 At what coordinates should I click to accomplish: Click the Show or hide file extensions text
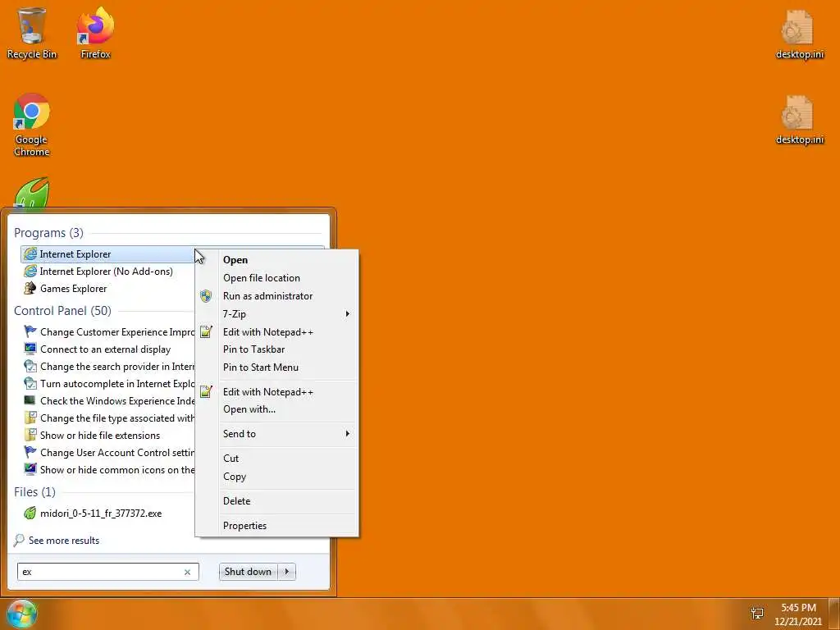click(100, 436)
